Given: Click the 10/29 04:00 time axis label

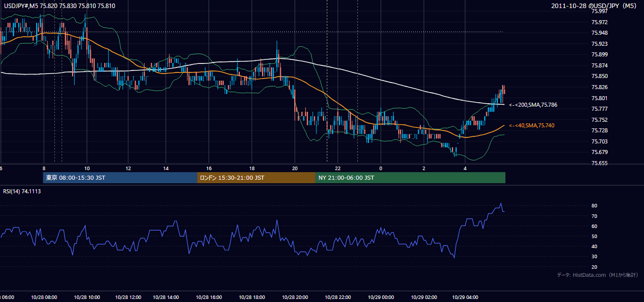Looking at the screenshot, I should click(465, 297).
